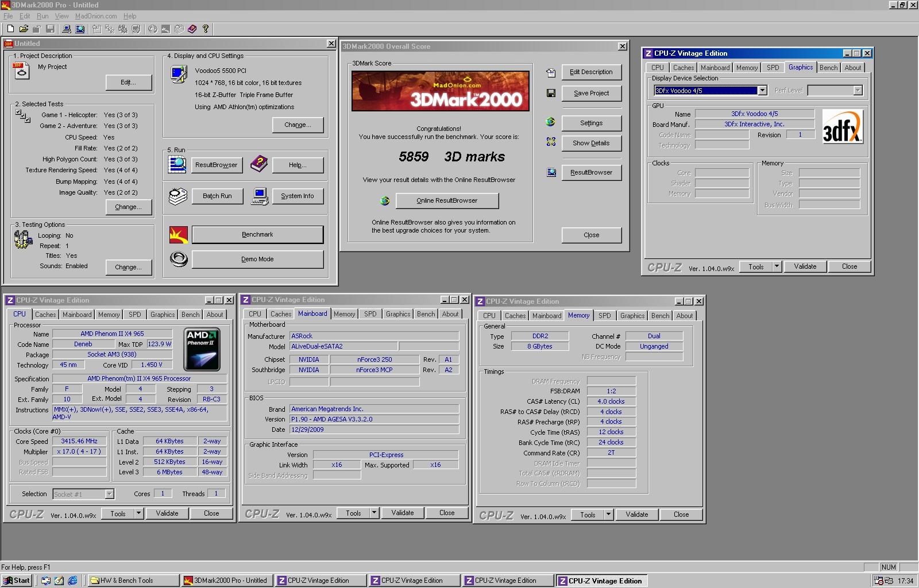Open the Perf Level dropdown
919x588 pixels.
click(x=858, y=91)
